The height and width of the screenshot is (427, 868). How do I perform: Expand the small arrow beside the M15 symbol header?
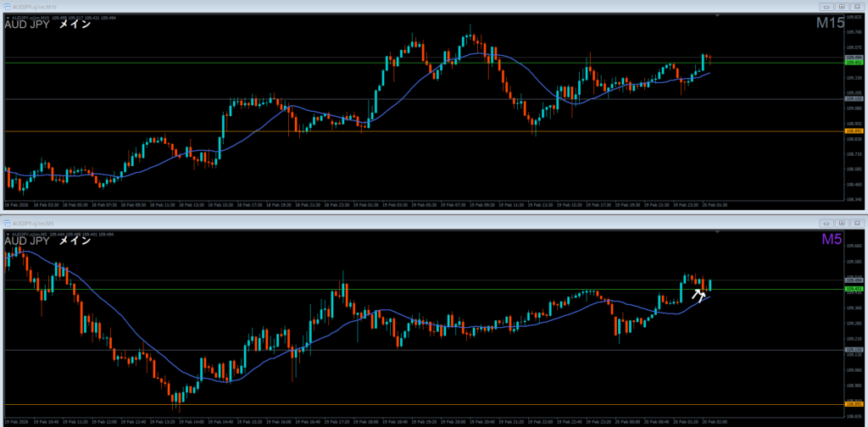coord(8,16)
